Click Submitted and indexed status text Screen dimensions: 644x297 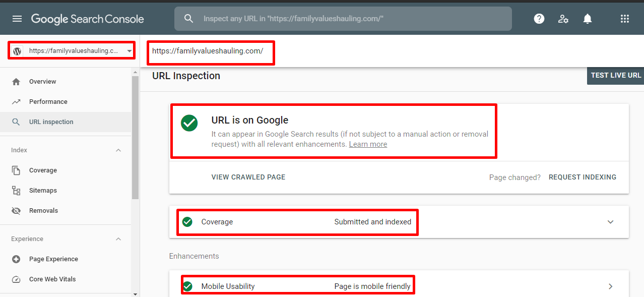(x=373, y=222)
